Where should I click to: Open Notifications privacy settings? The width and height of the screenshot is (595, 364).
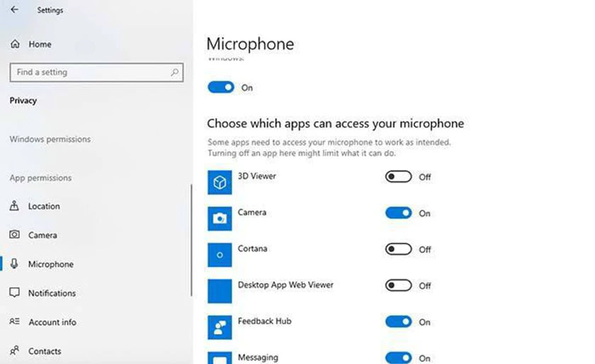click(52, 293)
